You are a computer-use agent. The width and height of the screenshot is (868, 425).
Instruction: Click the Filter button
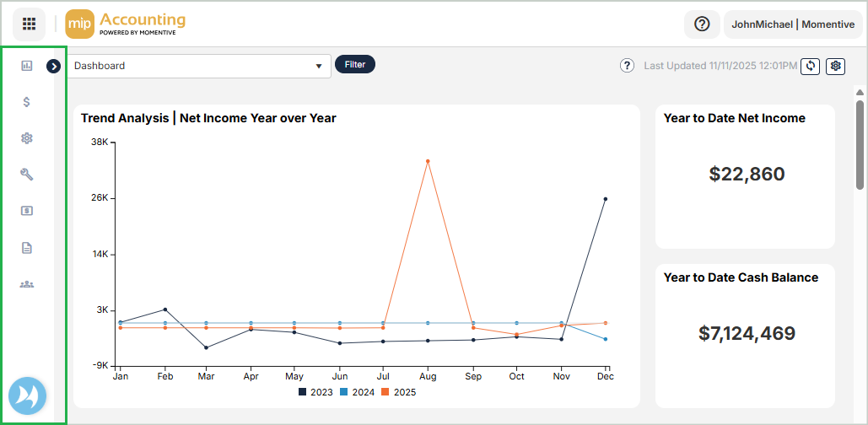click(x=354, y=64)
